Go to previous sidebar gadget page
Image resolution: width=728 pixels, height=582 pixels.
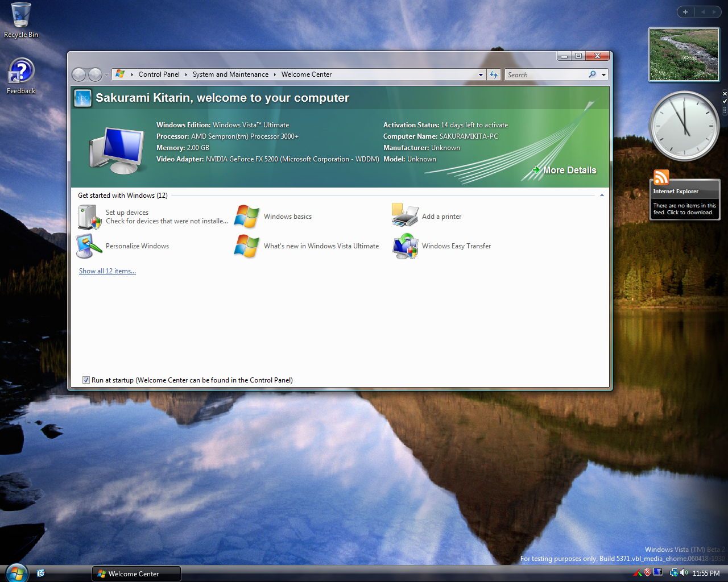click(703, 12)
